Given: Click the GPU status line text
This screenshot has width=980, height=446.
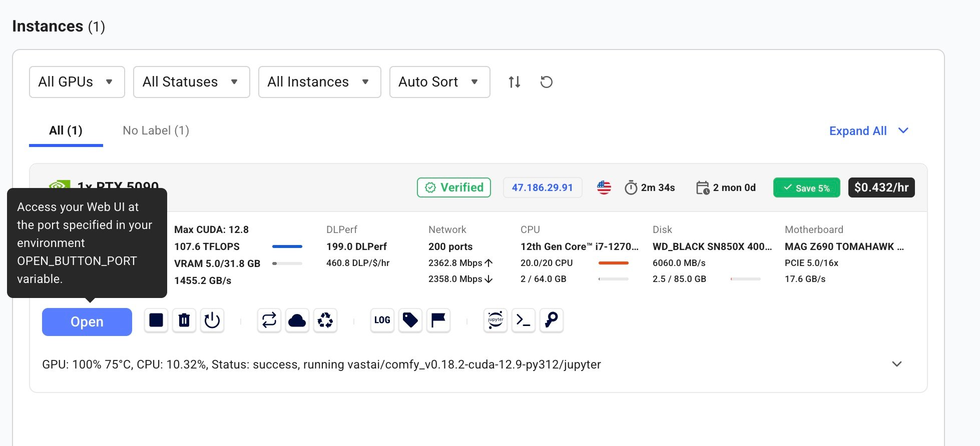Looking at the screenshot, I should click(321, 364).
